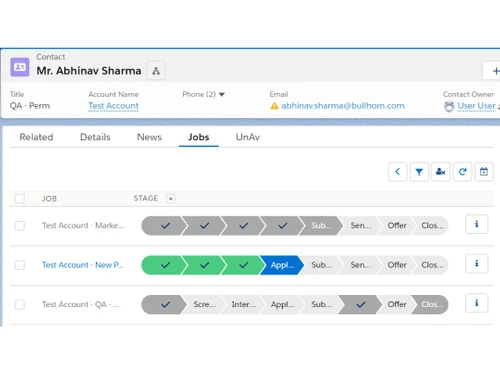Select Sen... stage in New P... row
Viewport: 500px width, 375px height.
360,265
